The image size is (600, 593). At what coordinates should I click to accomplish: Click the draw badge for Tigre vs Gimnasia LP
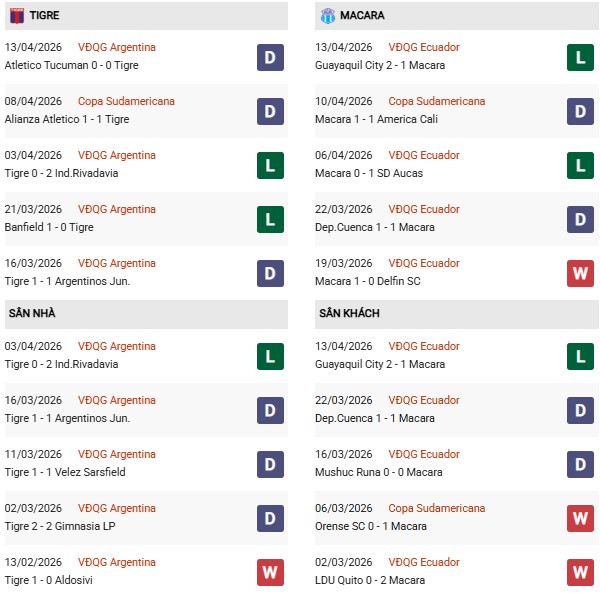click(x=270, y=518)
